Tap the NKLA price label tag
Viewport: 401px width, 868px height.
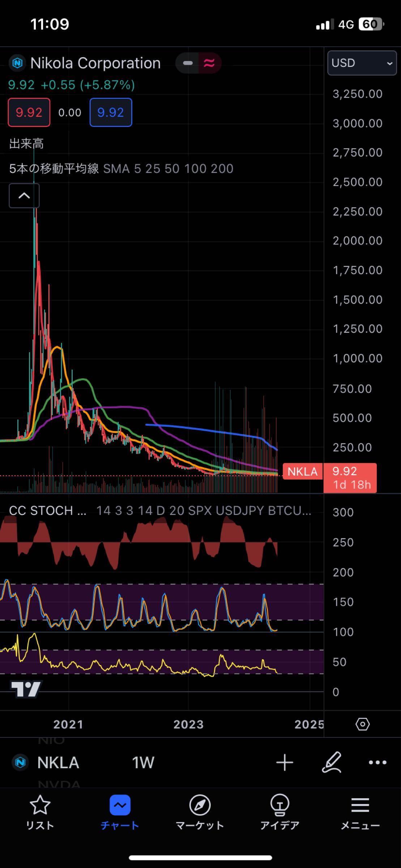click(302, 471)
